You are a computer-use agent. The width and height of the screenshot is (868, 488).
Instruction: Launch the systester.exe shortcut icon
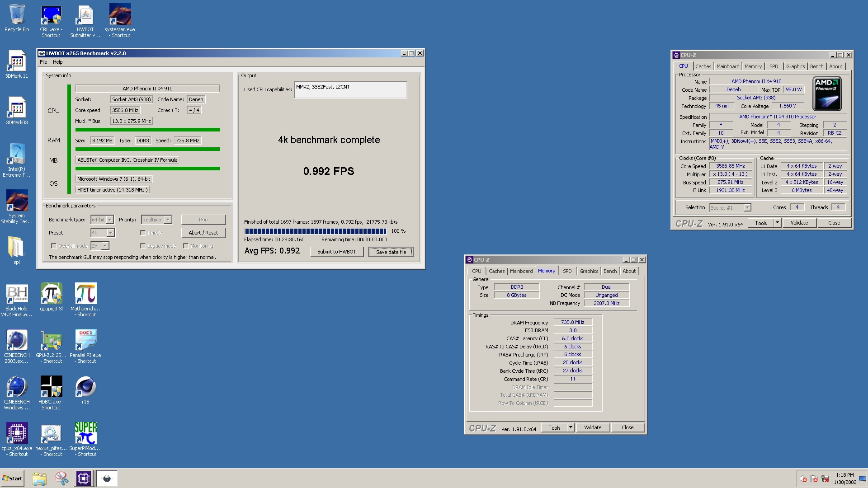pyautogui.click(x=120, y=21)
